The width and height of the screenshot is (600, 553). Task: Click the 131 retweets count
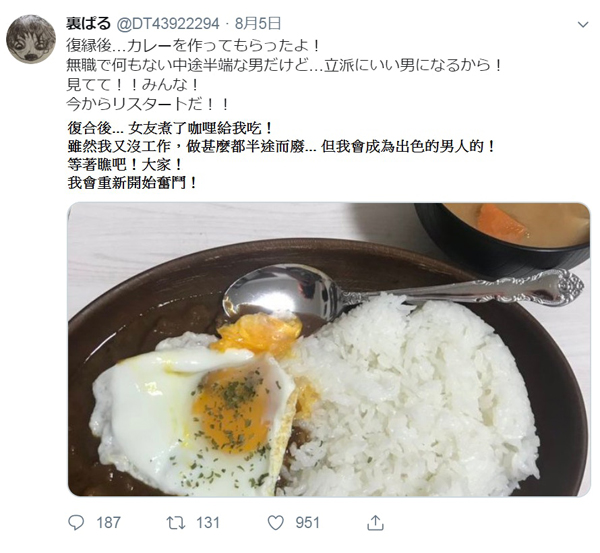tap(208, 523)
